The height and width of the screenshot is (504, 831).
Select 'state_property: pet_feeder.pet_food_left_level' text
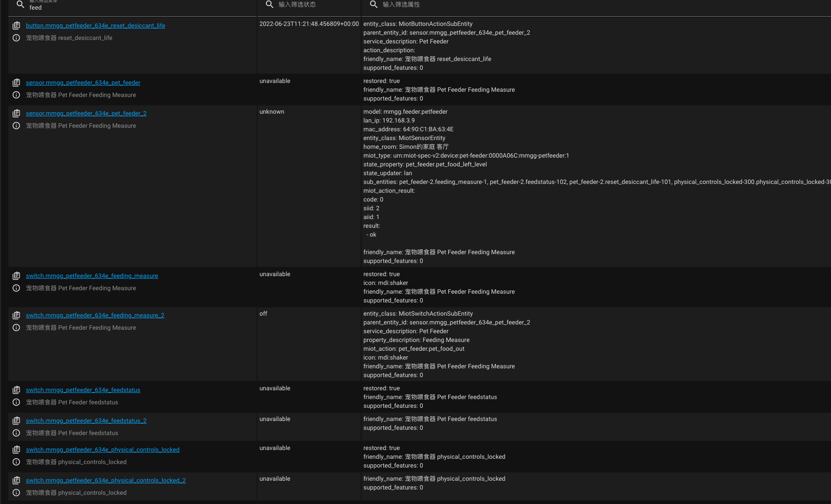point(425,164)
